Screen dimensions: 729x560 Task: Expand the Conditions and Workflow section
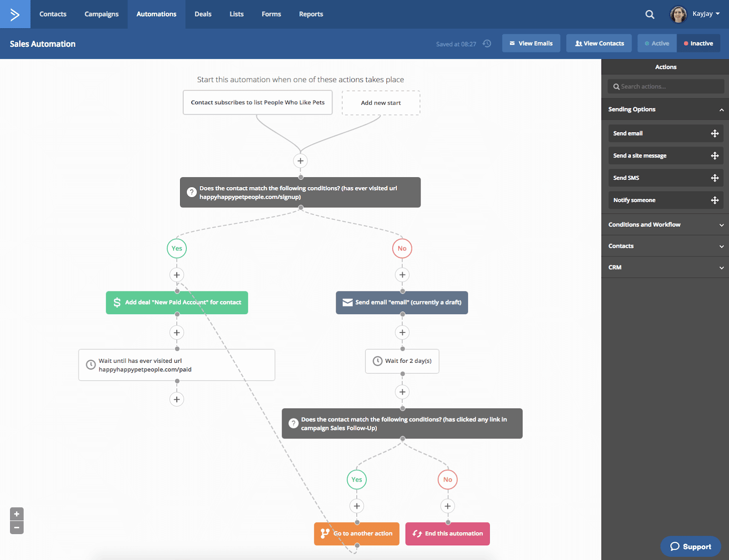click(x=722, y=224)
